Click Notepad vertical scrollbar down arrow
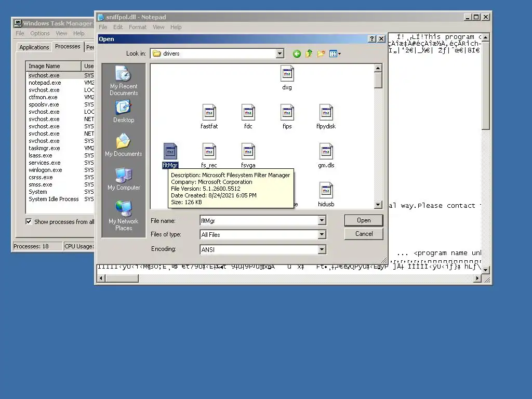 point(486,270)
